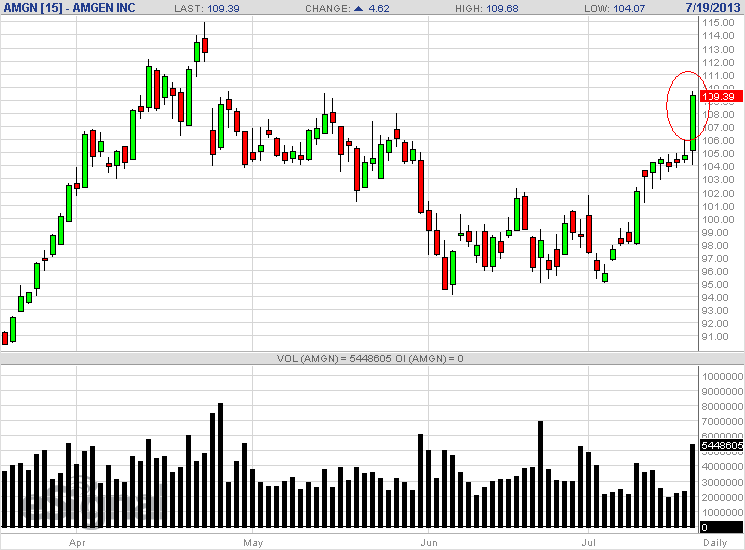The width and height of the screenshot is (745, 550).
Task: Click the 112.00 price axis label
Action: point(718,63)
